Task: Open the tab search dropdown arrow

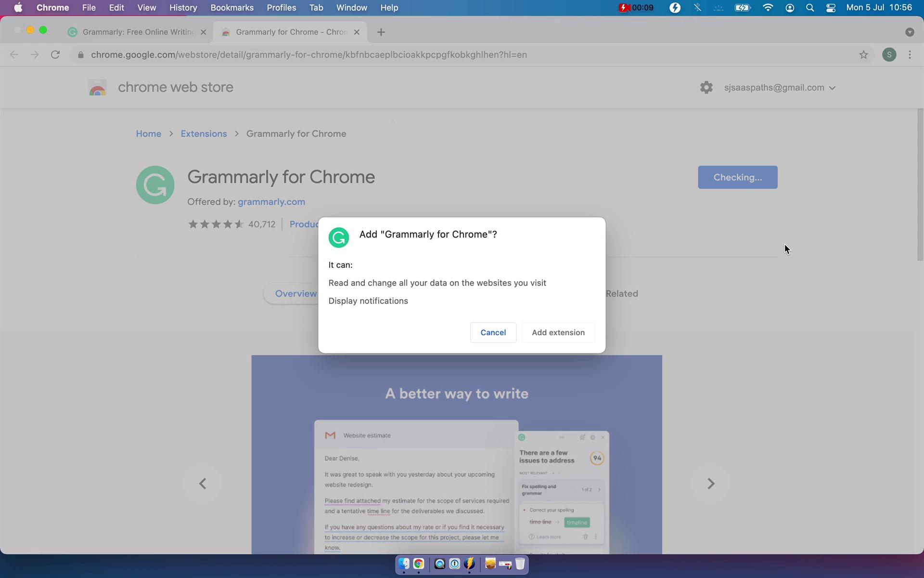Action: pos(909,32)
